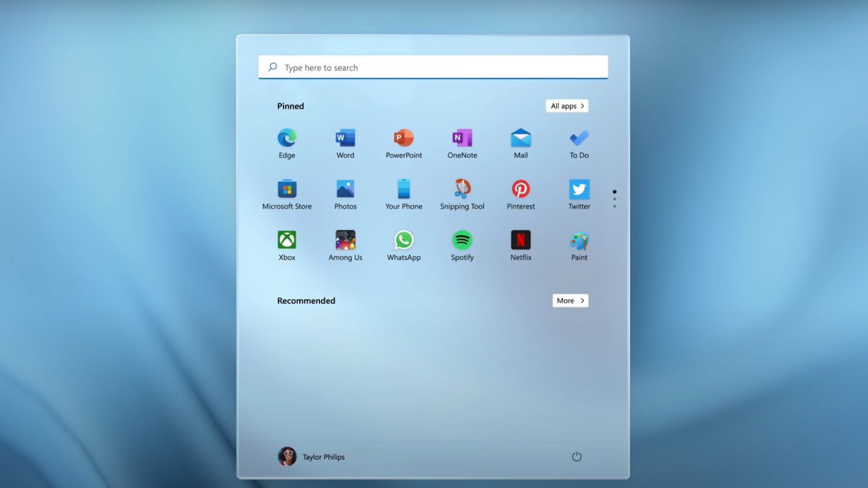Click the Taylor Philips profile picture
This screenshot has width=868, height=488.
[x=287, y=457]
